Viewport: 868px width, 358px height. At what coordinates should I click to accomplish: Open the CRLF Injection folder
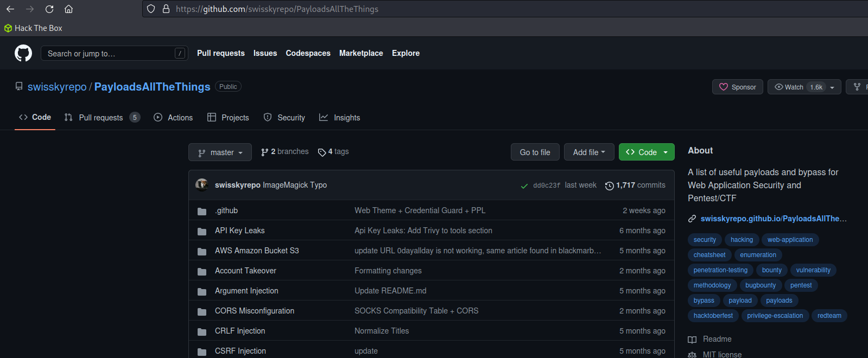tap(240, 331)
